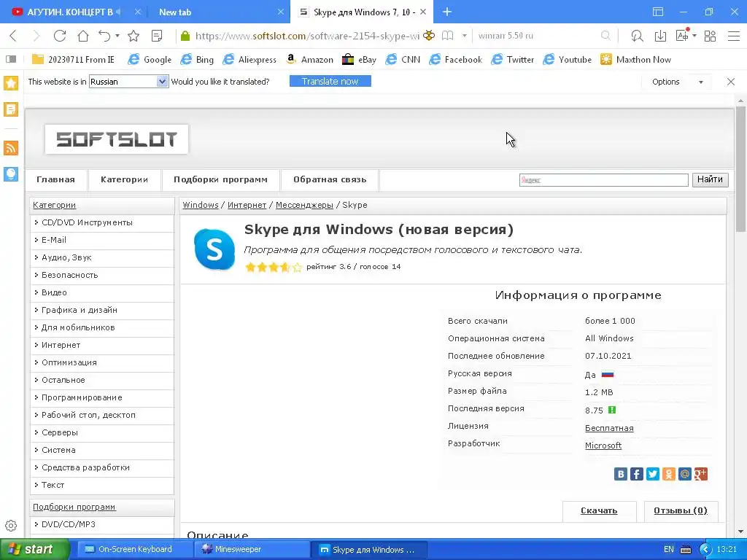Share the page on Facebook icon
Image resolution: width=747 pixels, height=560 pixels.
pyautogui.click(x=636, y=474)
